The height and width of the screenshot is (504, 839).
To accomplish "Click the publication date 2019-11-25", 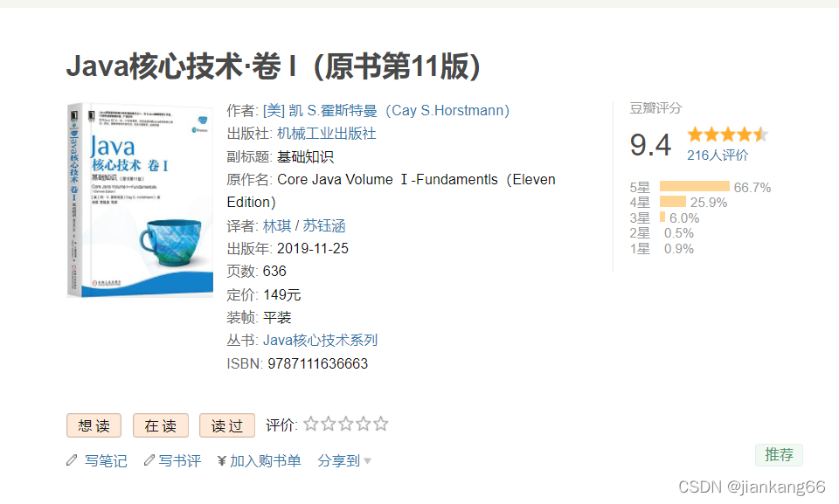I will pos(313,249).
